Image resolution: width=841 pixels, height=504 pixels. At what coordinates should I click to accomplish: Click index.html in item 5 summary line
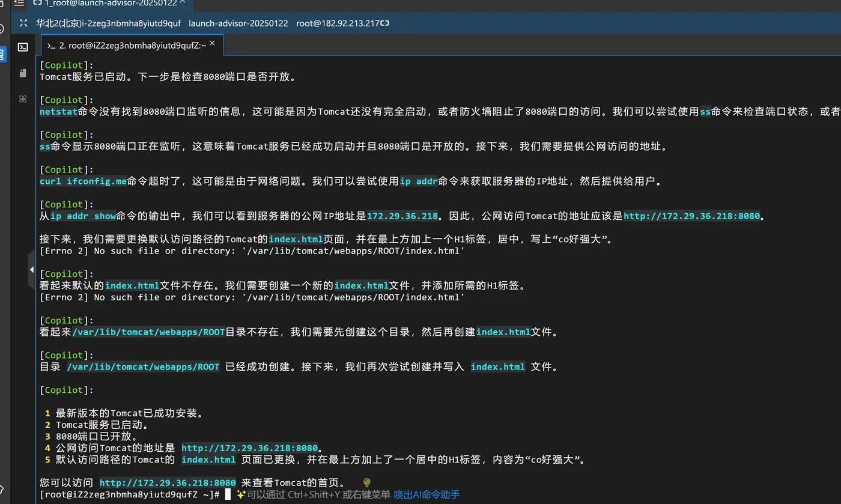pos(208,460)
